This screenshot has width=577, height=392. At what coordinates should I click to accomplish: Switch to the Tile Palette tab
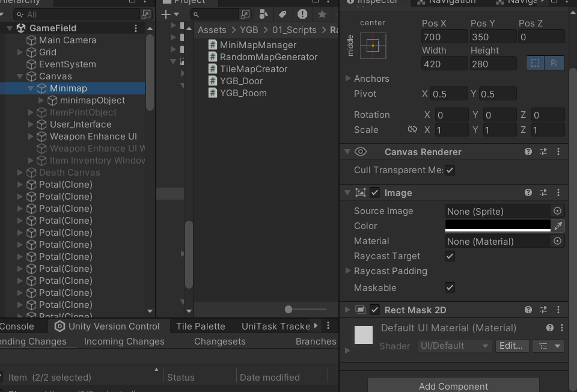(x=201, y=326)
